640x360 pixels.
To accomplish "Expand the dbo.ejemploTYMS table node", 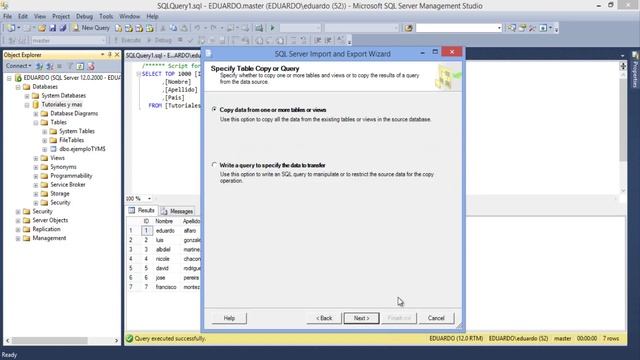I will (x=45, y=149).
